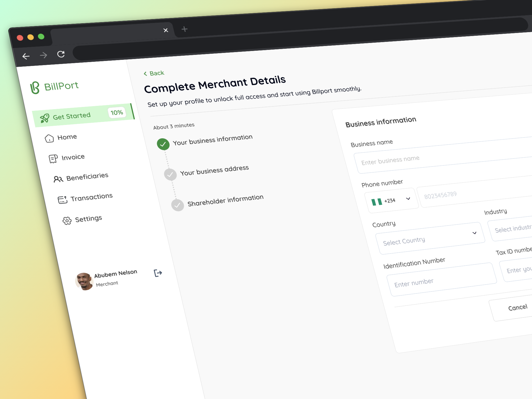Click the green checkmark for business information step

[x=163, y=144]
